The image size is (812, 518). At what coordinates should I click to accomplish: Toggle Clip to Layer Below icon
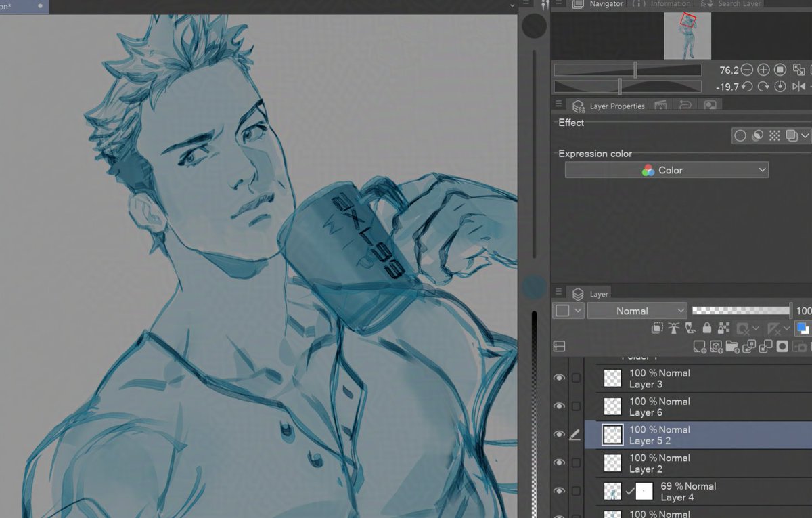coord(657,328)
